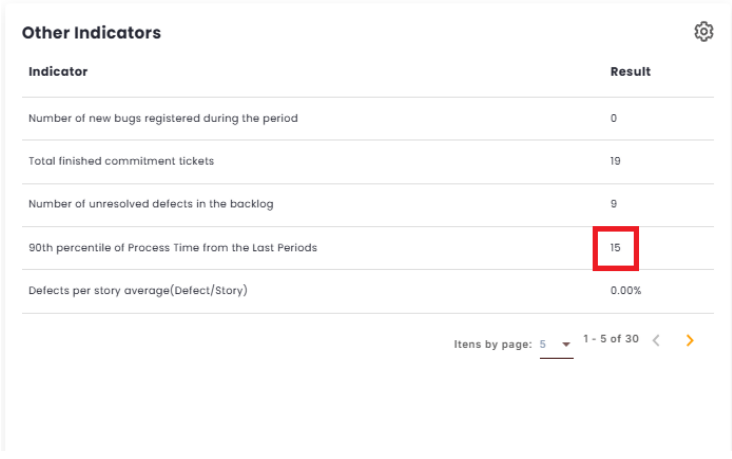Image resolution: width=732 pixels, height=459 pixels.
Task: Click the new bugs result value 0
Action: click(x=614, y=118)
